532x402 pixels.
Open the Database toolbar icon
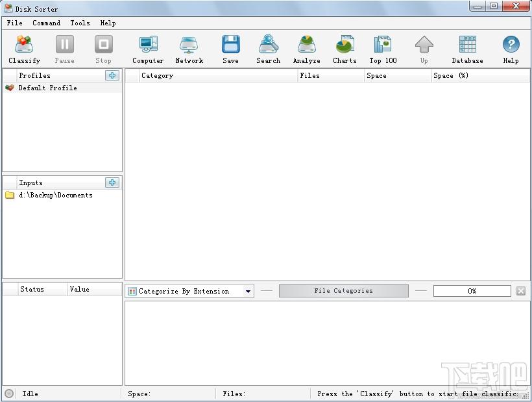[468, 44]
